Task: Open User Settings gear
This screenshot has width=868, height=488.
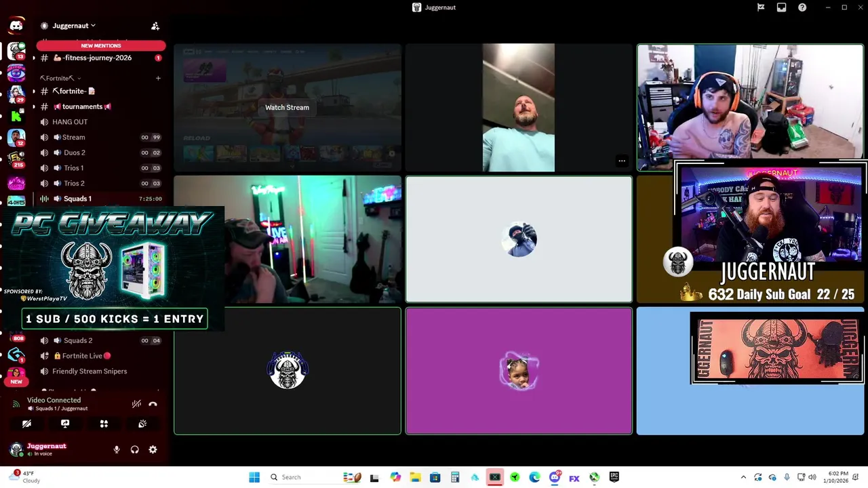Action: pyautogui.click(x=153, y=449)
